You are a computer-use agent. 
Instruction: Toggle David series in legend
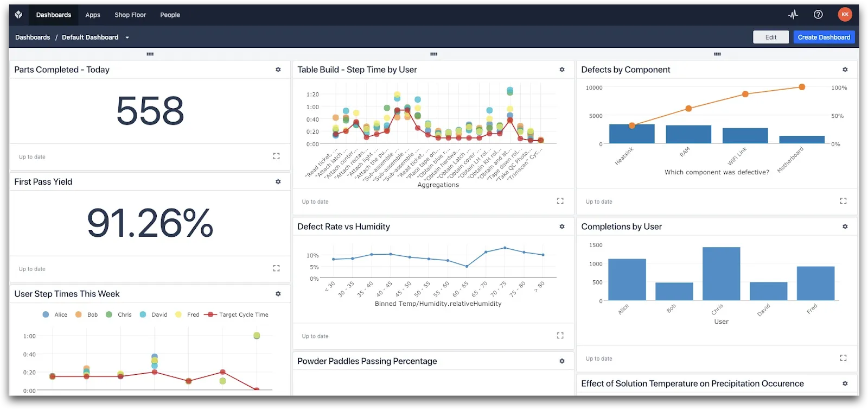(154, 314)
